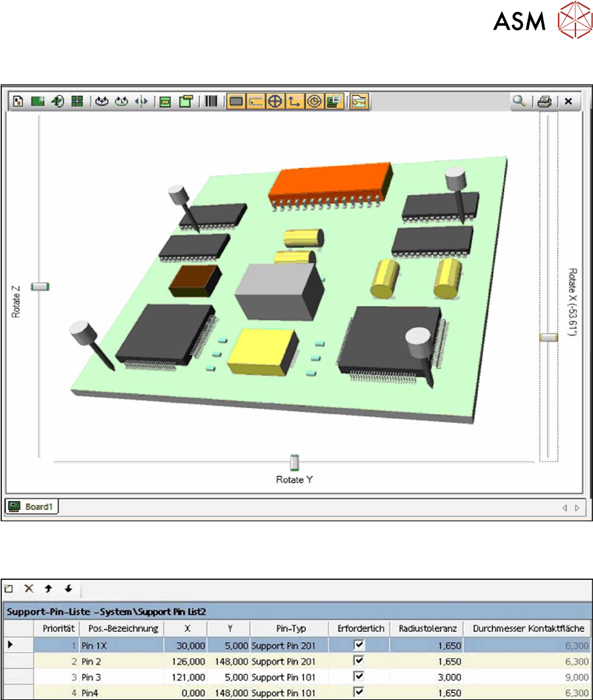This screenshot has height=700, width=593.
Task: Select the 'Pin4' name cell
Action: (121, 693)
